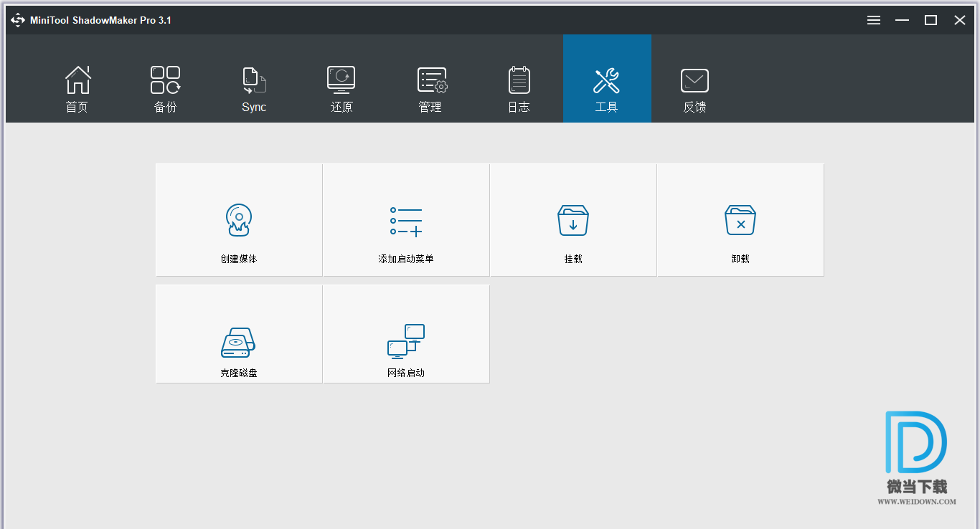Click the 挂载 mount folder icon

tap(573, 220)
